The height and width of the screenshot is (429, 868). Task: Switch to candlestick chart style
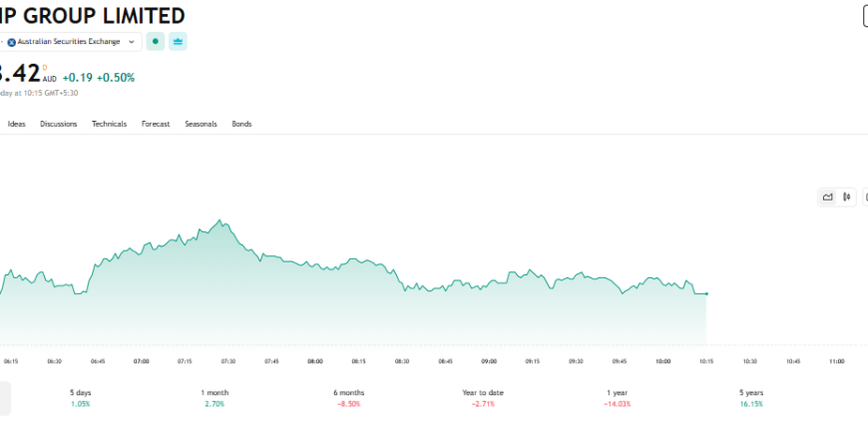pyautogui.click(x=847, y=197)
